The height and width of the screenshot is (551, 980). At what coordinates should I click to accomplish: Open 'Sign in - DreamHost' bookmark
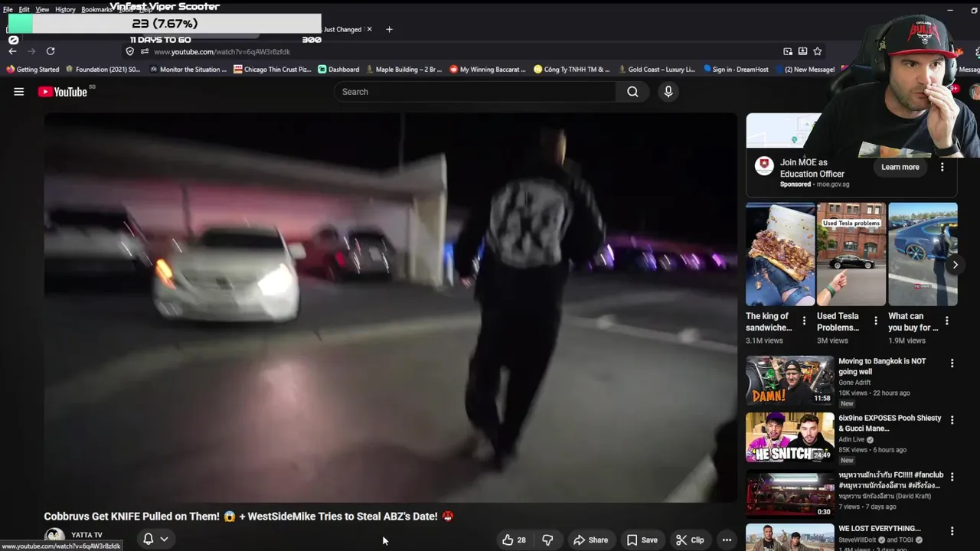pos(736,69)
